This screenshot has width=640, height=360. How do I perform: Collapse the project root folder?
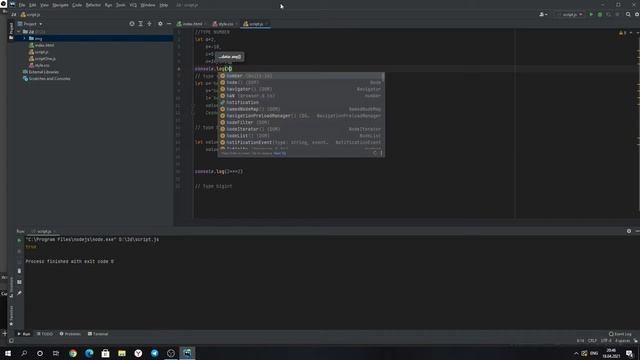pos(19,31)
